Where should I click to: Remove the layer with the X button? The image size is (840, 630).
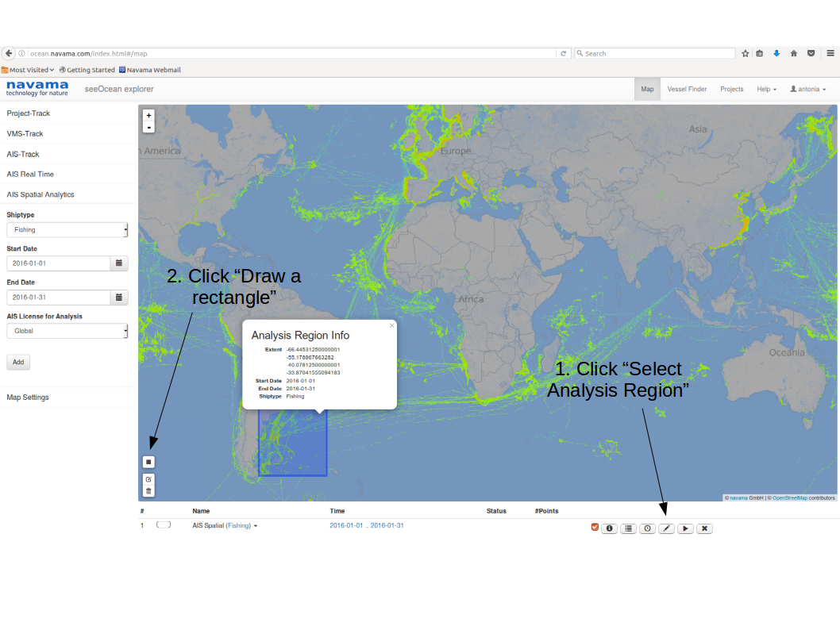[x=704, y=528]
